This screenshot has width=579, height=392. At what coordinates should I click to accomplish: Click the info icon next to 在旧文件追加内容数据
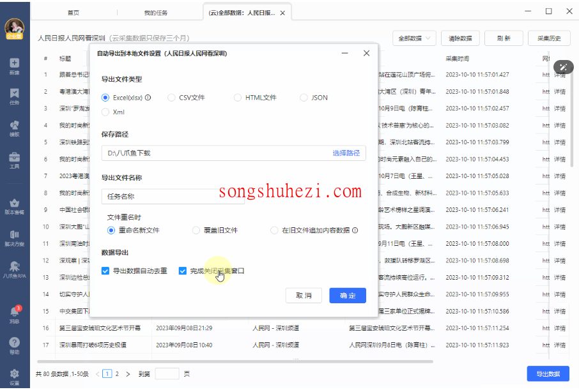[x=355, y=230]
